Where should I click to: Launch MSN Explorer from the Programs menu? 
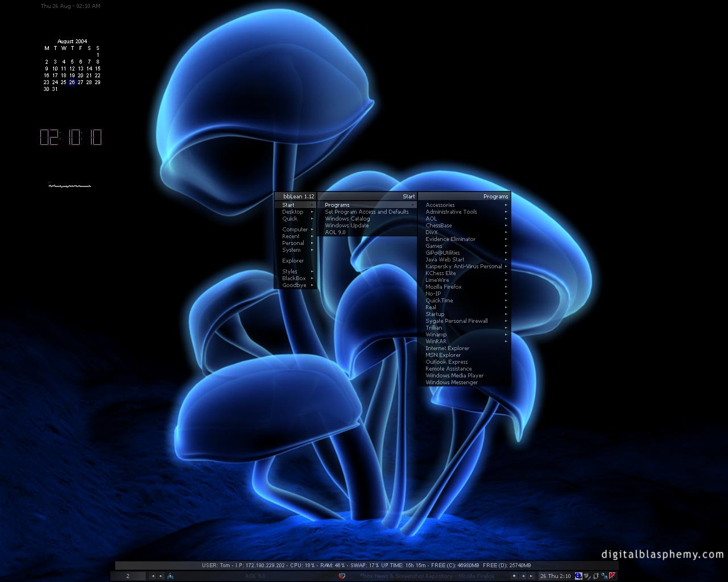coord(464,355)
